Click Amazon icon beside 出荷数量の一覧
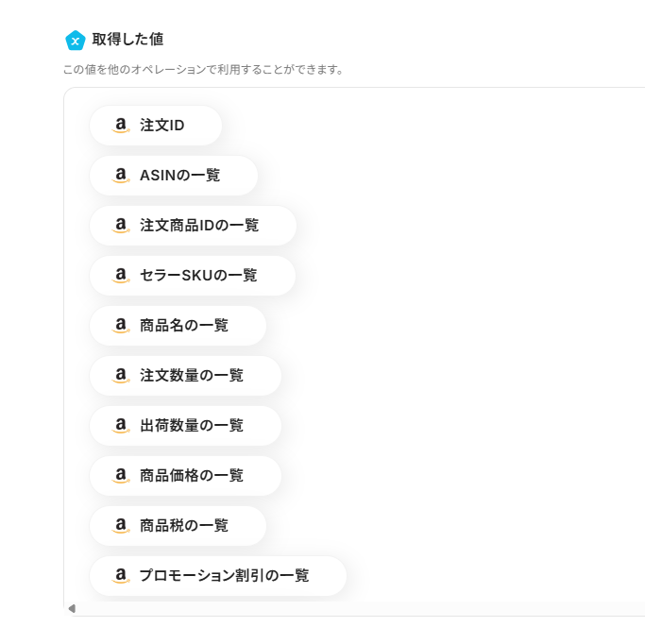Image resolution: width=645 pixels, height=644 pixels. [x=121, y=426]
